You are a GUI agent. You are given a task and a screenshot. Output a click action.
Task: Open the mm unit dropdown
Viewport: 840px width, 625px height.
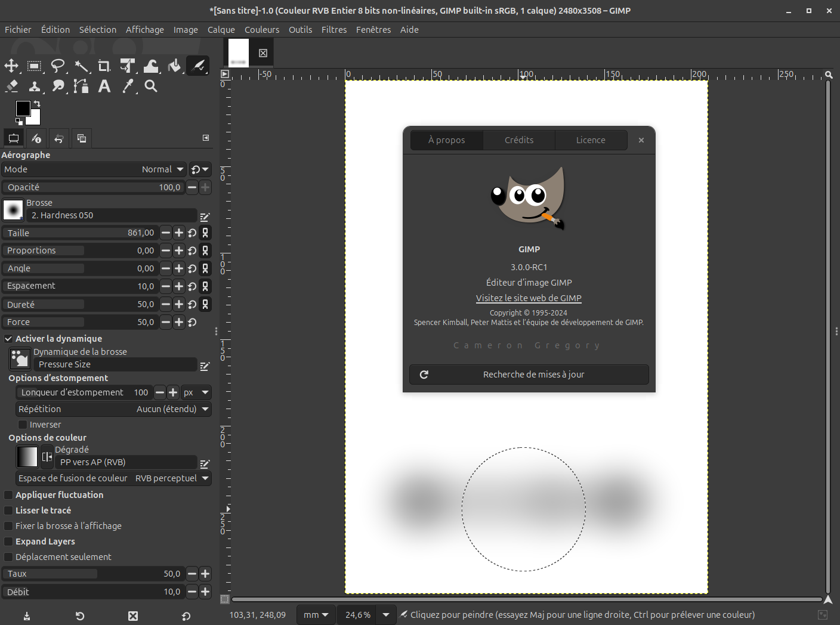[316, 615]
